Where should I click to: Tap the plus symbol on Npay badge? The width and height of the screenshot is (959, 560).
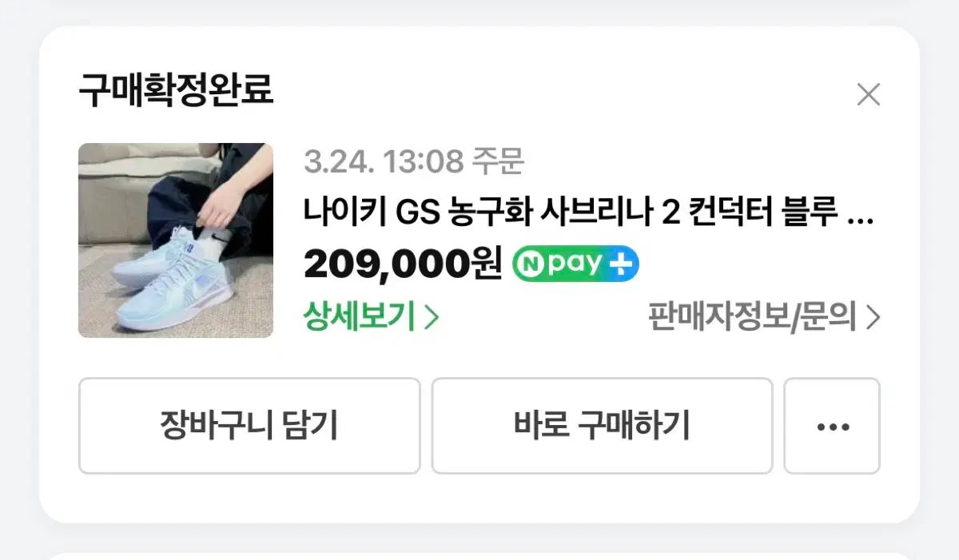tap(621, 264)
